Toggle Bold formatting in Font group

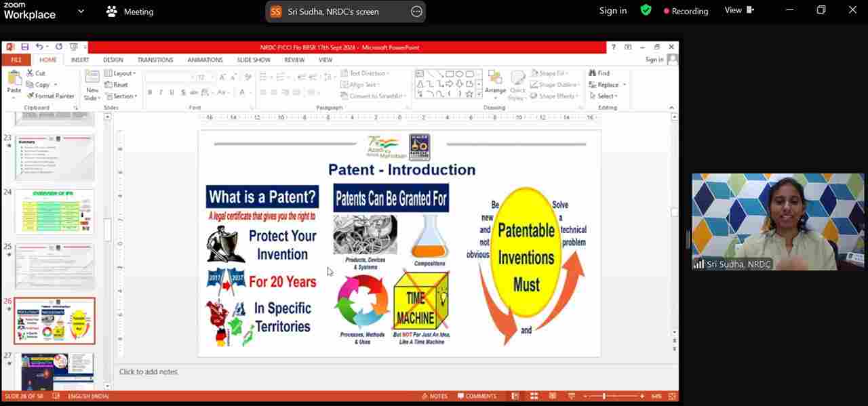[x=150, y=92]
